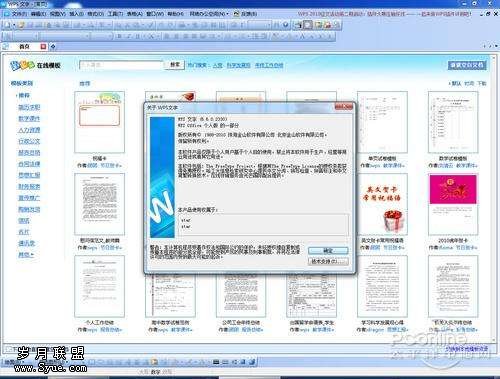Open the 个人工作总结 template thumbnail

coord(100,286)
